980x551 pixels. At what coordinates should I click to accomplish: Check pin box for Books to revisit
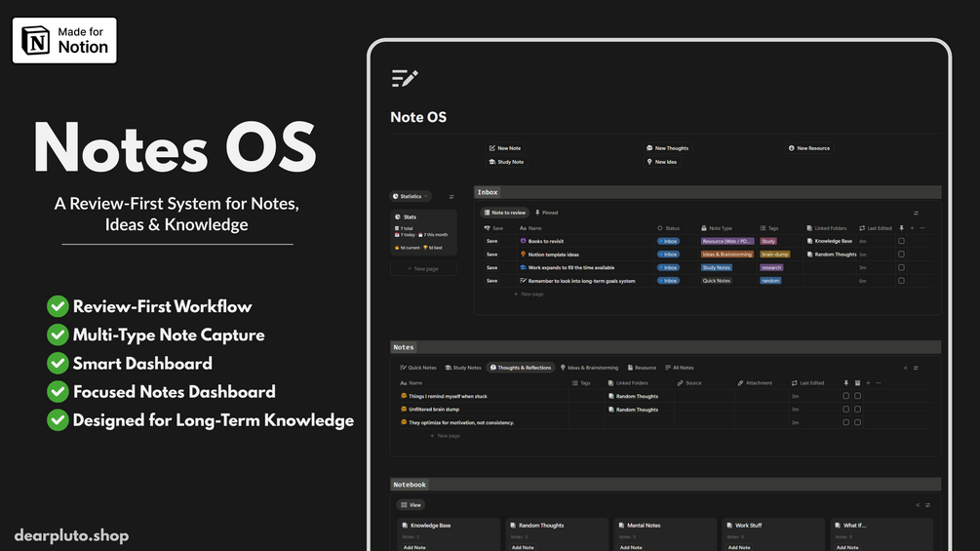901,241
